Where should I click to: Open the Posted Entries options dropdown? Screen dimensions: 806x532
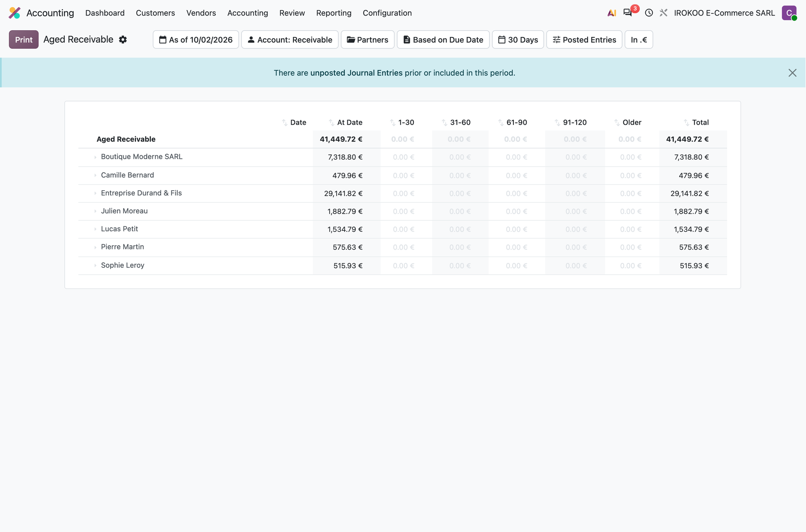pyautogui.click(x=584, y=39)
